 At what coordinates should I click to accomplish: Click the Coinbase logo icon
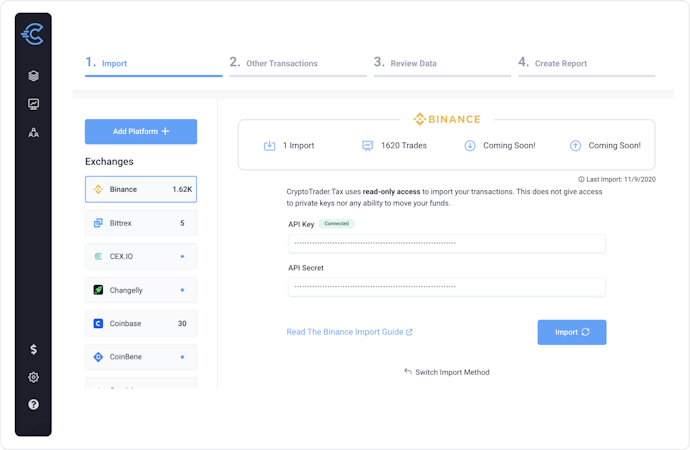98,323
